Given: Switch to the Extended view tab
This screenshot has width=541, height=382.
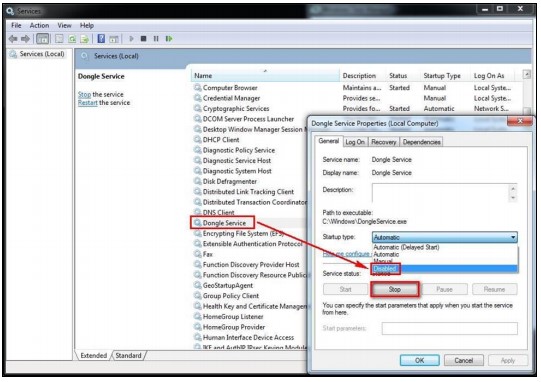Looking at the screenshot, I should (x=94, y=355).
